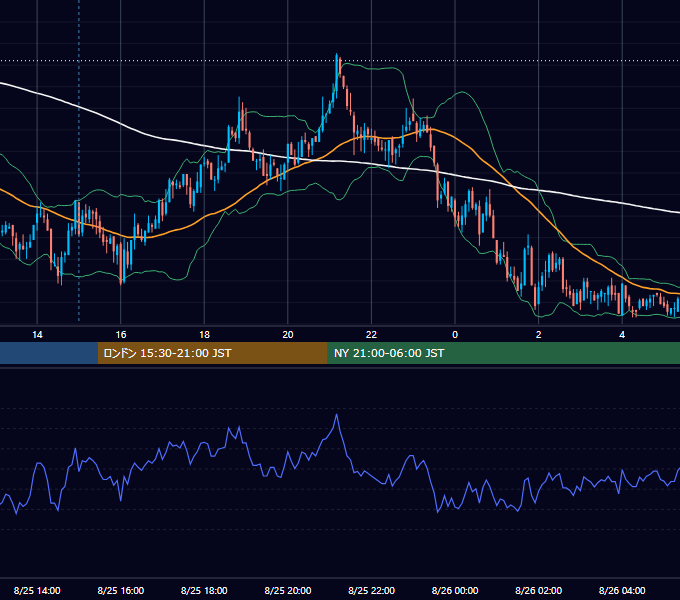Click the blue session bar before ロンドン

(49, 353)
